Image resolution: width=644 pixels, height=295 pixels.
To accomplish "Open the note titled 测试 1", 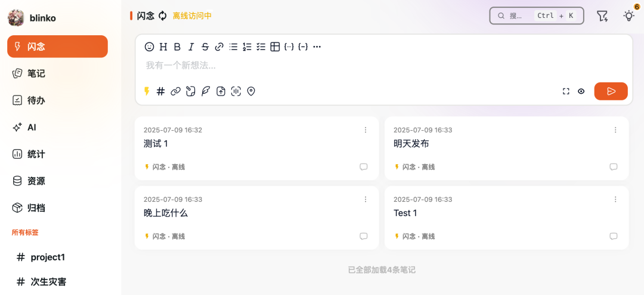I will point(156,144).
